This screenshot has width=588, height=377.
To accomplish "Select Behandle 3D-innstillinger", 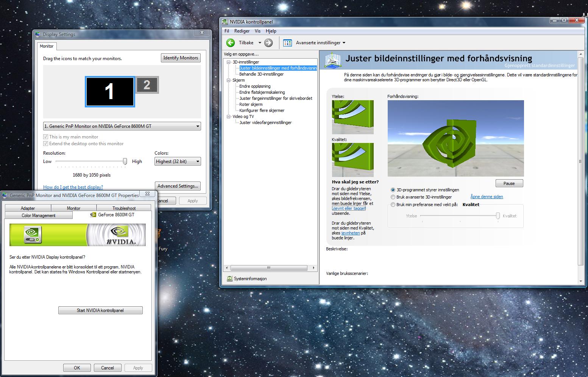I will [x=261, y=74].
